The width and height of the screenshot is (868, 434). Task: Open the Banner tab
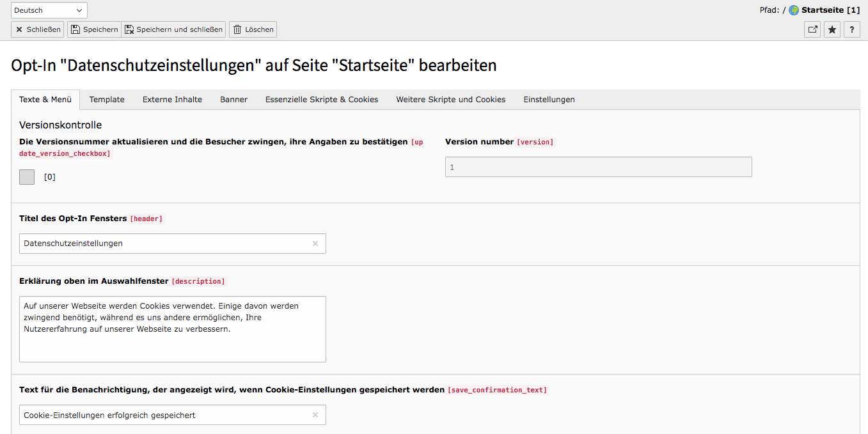233,100
